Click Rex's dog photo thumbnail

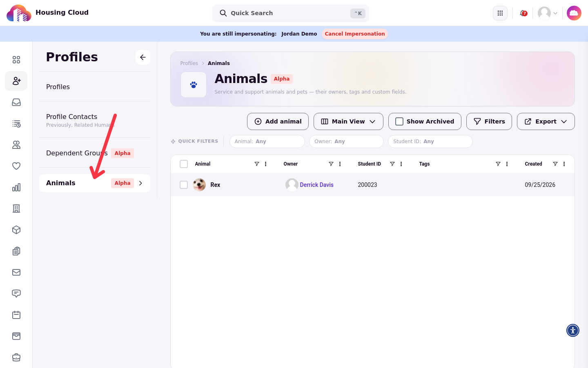[199, 185]
